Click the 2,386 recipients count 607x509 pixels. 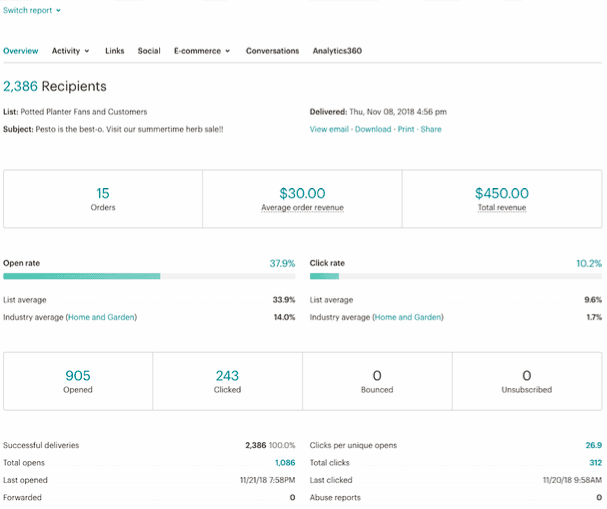(x=21, y=86)
